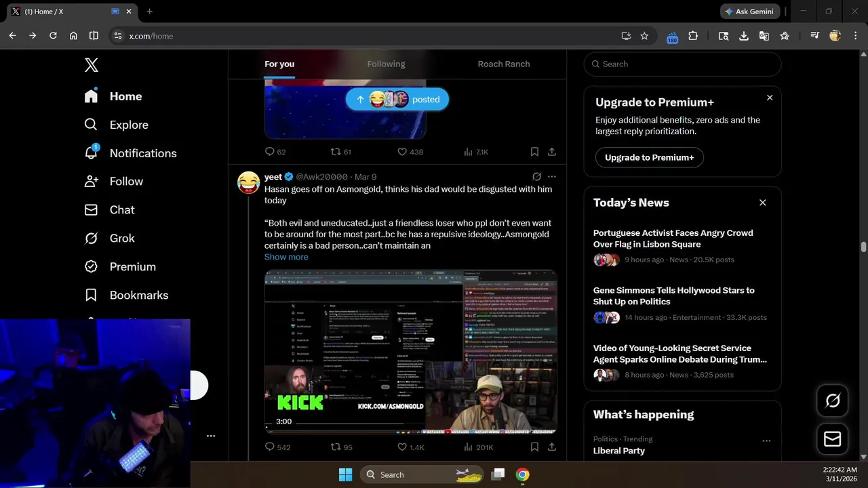Open Chrome downloads icon
The width and height of the screenshot is (868, 488).
pyautogui.click(x=744, y=36)
